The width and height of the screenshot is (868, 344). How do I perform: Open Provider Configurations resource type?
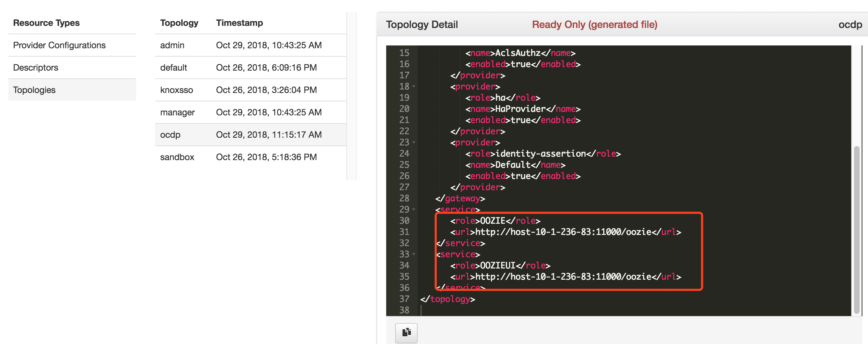tap(72, 45)
